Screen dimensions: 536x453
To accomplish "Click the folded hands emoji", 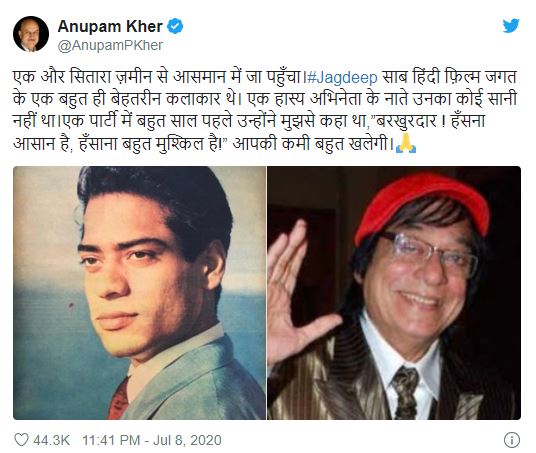I will [x=405, y=143].
